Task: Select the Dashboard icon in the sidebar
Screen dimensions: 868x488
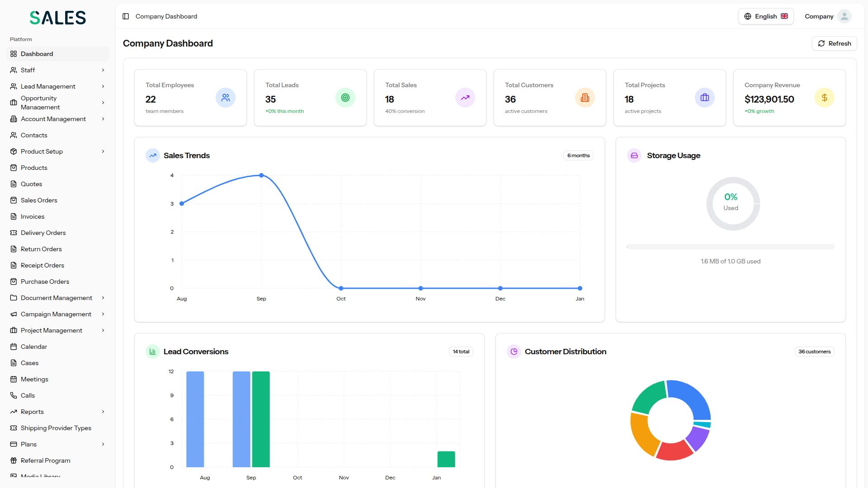Action: [14, 54]
